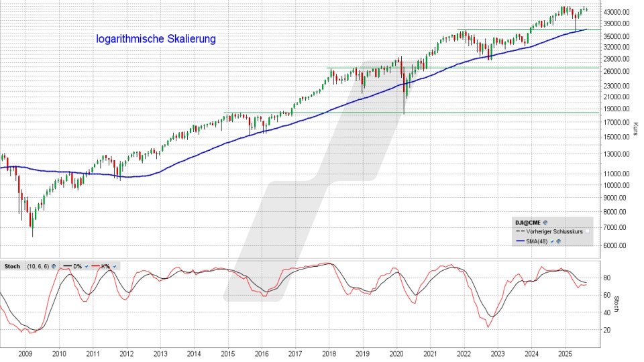The image size is (644, 362).
Task: Click the SMA(48) legend label
Action: (537, 241)
